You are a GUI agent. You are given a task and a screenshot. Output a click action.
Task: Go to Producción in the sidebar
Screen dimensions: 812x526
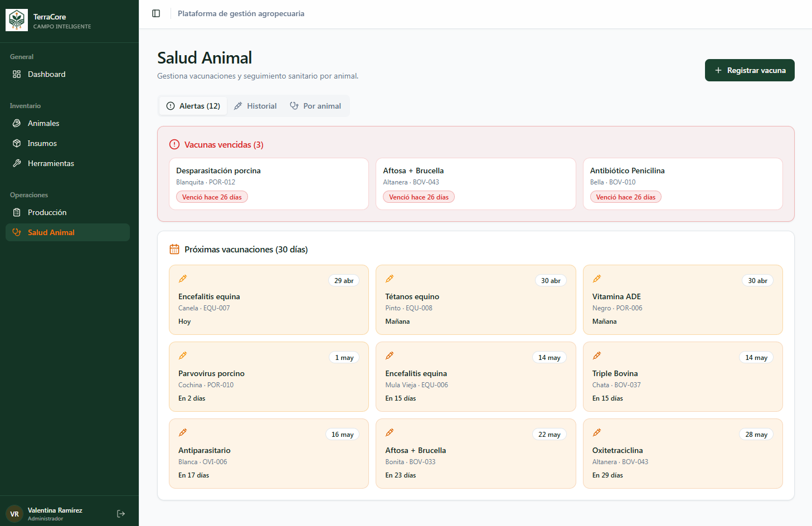point(67,212)
